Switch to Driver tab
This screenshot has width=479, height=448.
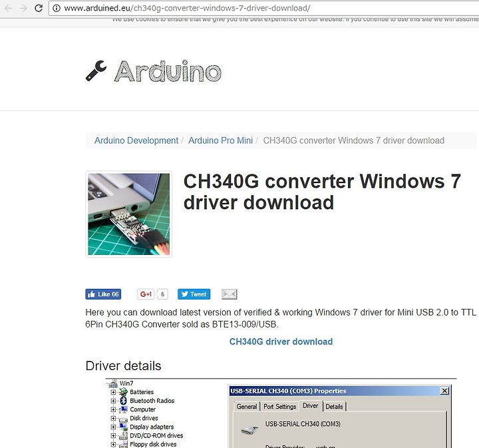coord(311,406)
